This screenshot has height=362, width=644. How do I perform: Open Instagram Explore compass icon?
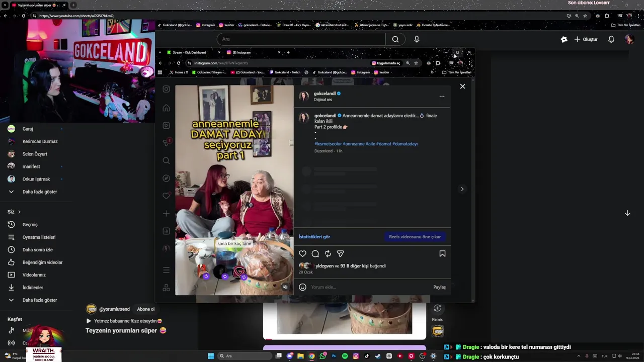(x=166, y=178)
